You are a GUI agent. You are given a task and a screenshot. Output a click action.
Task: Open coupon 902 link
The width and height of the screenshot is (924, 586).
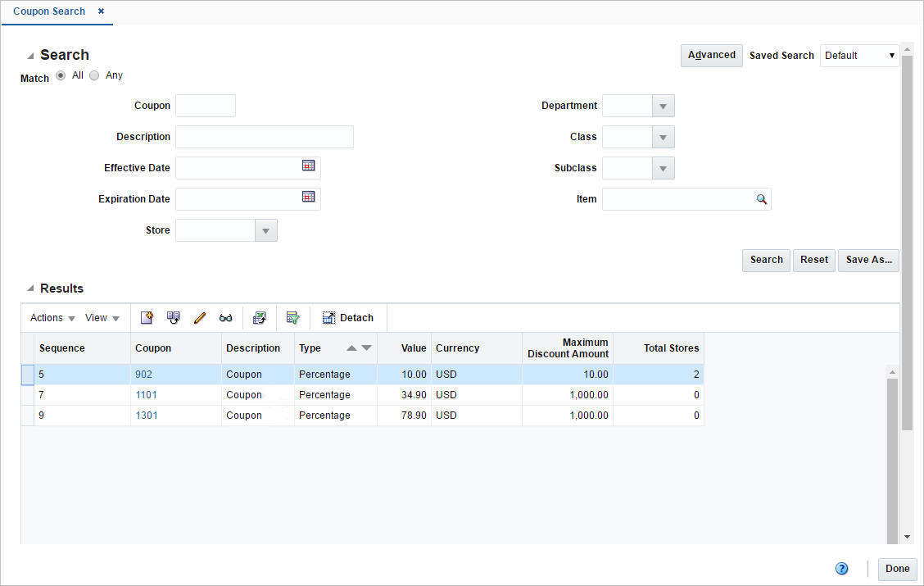144,375
